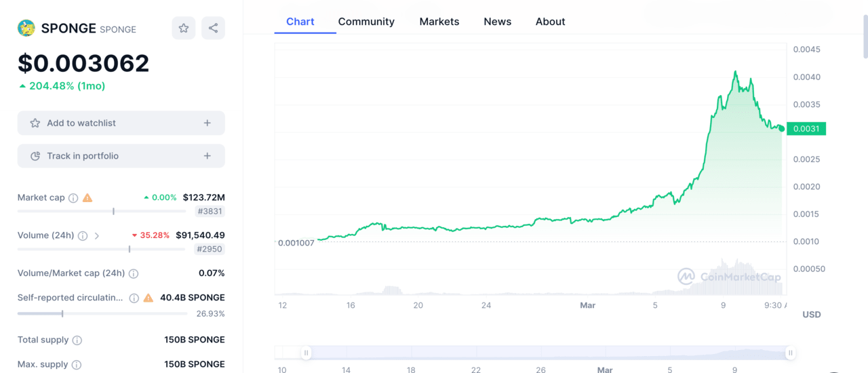Click the share icon button
This screenshot has width=868, height=373.
tap(213, 28)
